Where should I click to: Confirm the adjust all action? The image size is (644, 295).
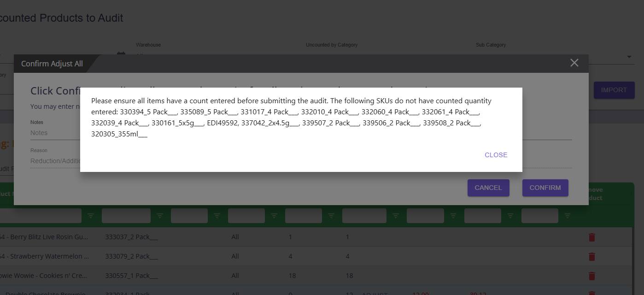click(x=545, y=188)
